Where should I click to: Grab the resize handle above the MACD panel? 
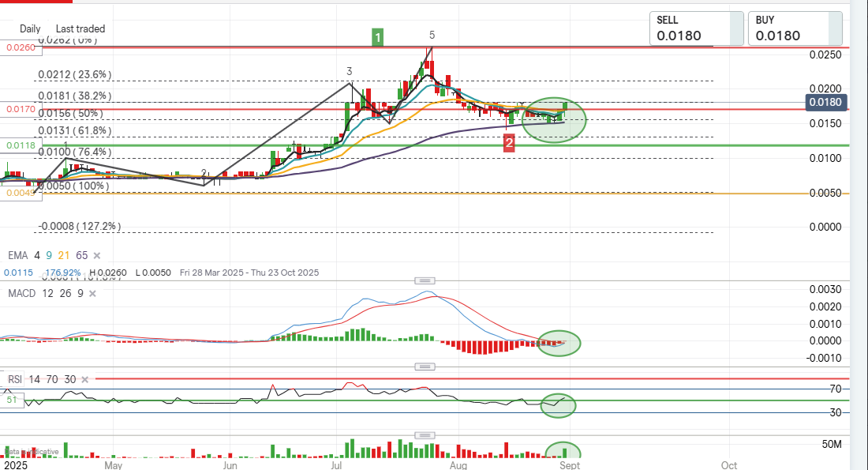click(x=425, y=280)
